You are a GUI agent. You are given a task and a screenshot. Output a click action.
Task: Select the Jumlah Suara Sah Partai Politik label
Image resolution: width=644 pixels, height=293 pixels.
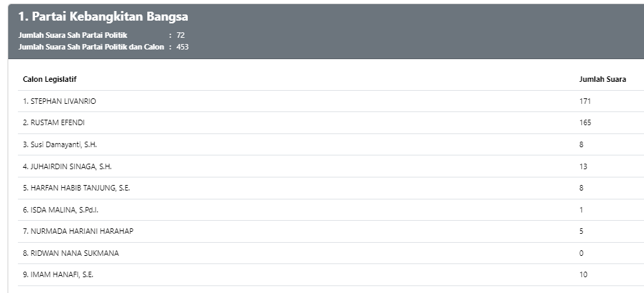[x=83, y=35]
